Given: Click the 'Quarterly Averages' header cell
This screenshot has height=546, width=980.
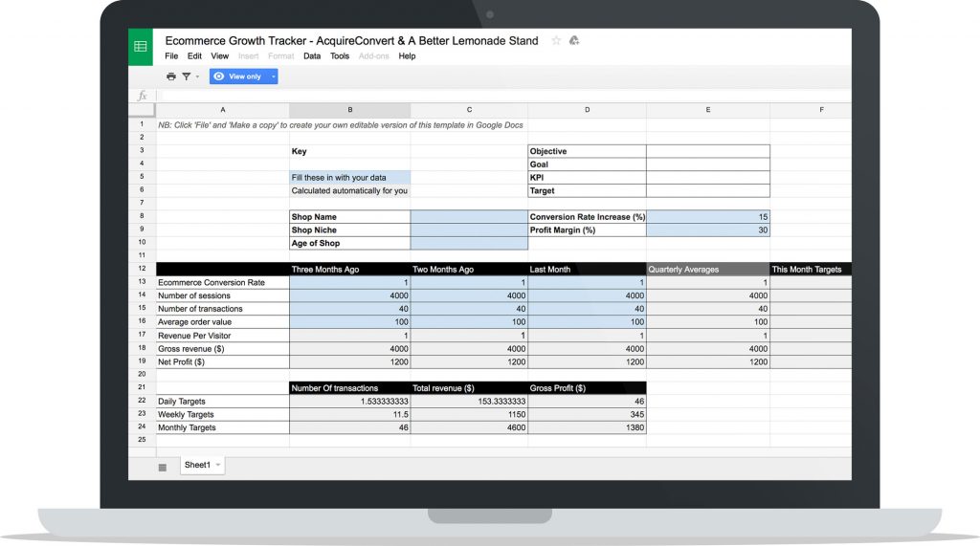Looking at the screenshot, I should pos(708,270).
